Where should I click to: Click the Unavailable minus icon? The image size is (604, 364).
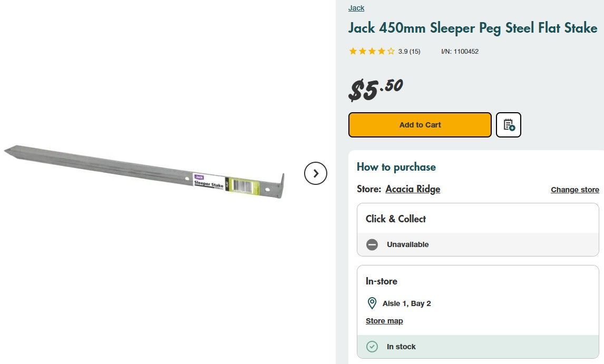coord(372,244)
